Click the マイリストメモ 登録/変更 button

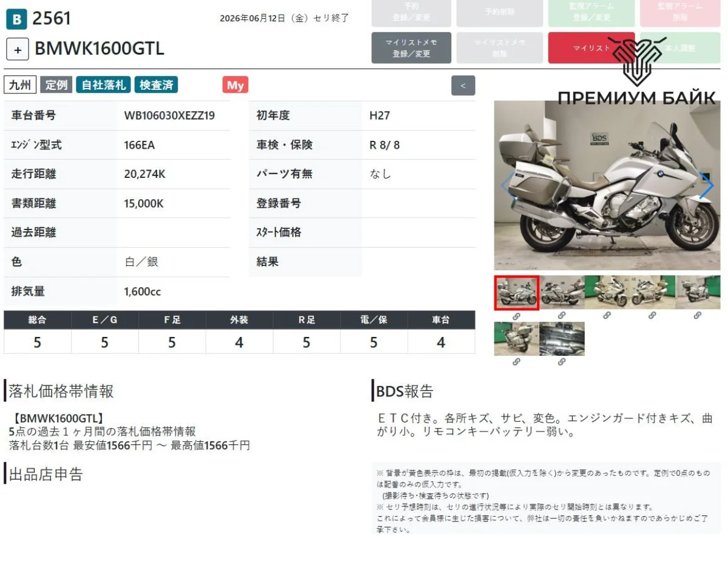click(x=411, y=48)
